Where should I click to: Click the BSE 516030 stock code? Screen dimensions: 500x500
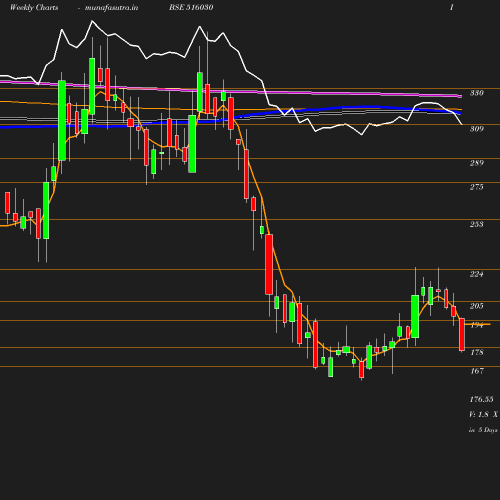click(191, 7)
